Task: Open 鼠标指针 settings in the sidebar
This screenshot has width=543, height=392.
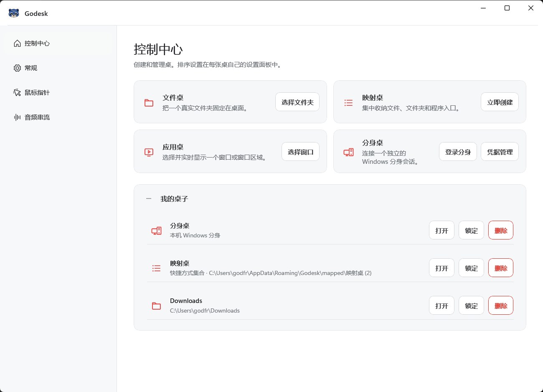Action: coord(58,93)
